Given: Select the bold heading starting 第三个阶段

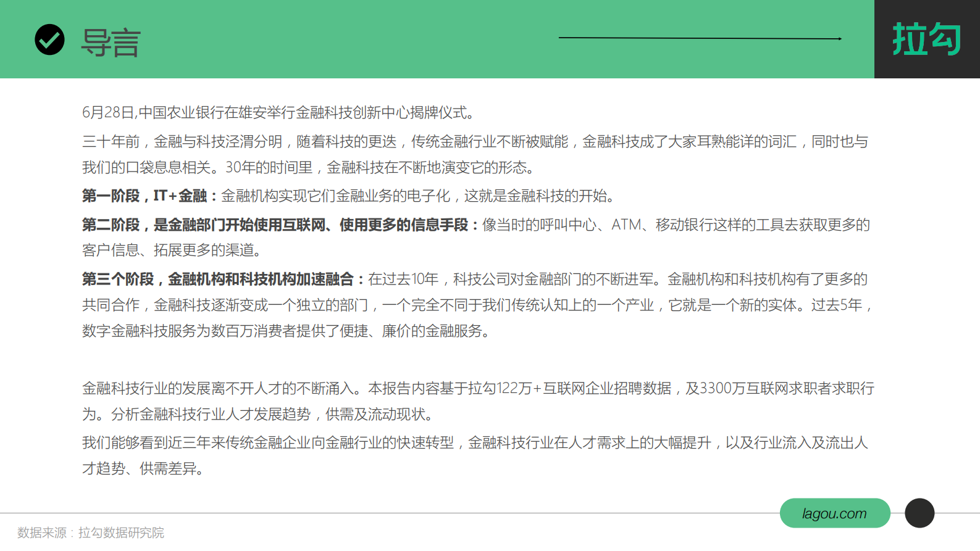Looking at the screenshot, I should pyautogui.click(x=217, y=280).
